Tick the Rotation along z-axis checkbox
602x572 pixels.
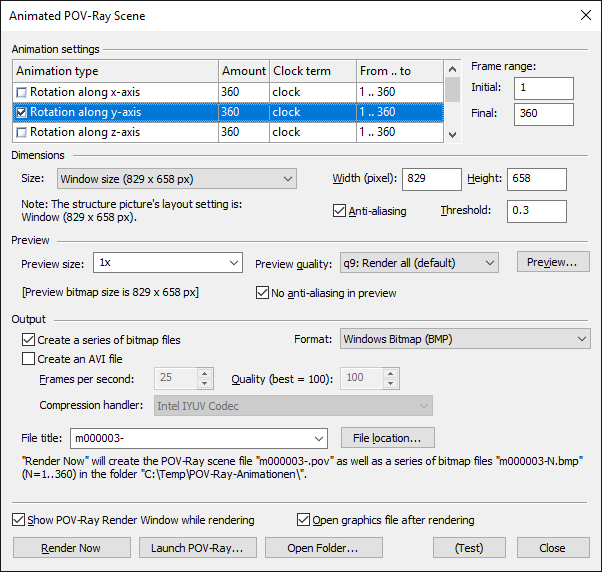[22, 132]
